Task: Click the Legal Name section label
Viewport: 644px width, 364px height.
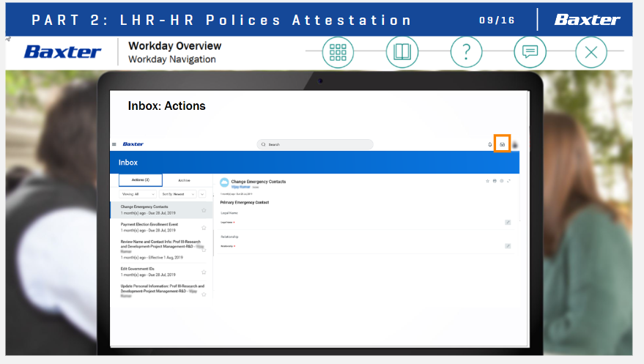Action: pyautogui.click(x=229, y=213)
